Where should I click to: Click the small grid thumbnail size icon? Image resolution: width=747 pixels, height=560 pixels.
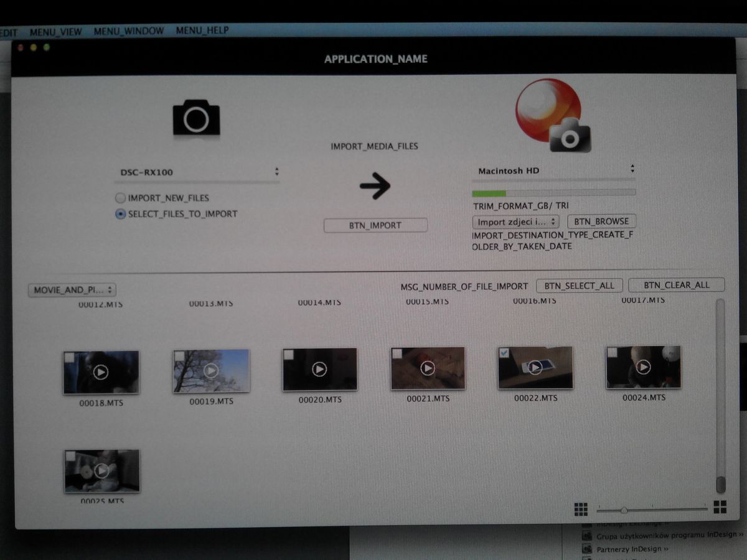pos(580,510)
